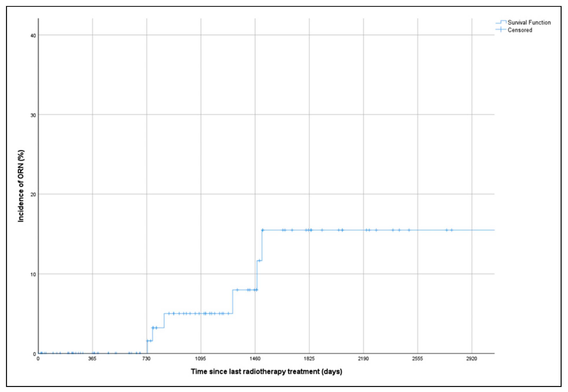568x392 pixels.
Task: Click y-axis tick label 40
Action: coord(33,36)
